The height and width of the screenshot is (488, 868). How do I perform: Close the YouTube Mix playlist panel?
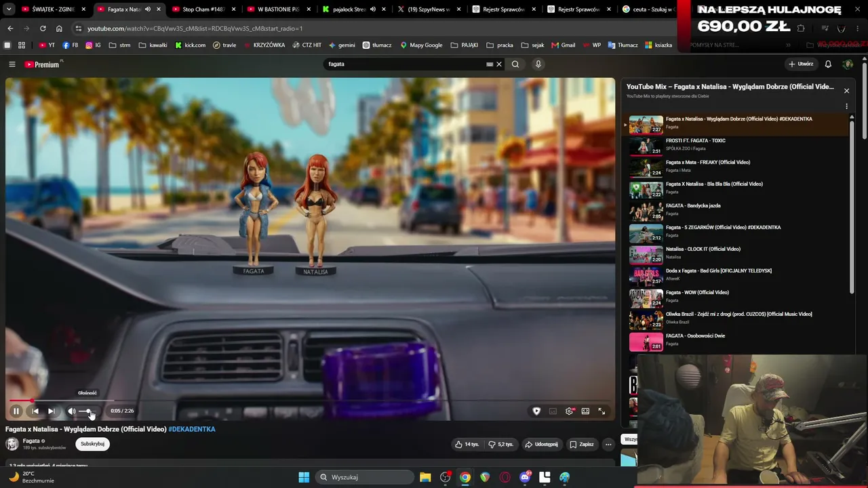point(846,90)
